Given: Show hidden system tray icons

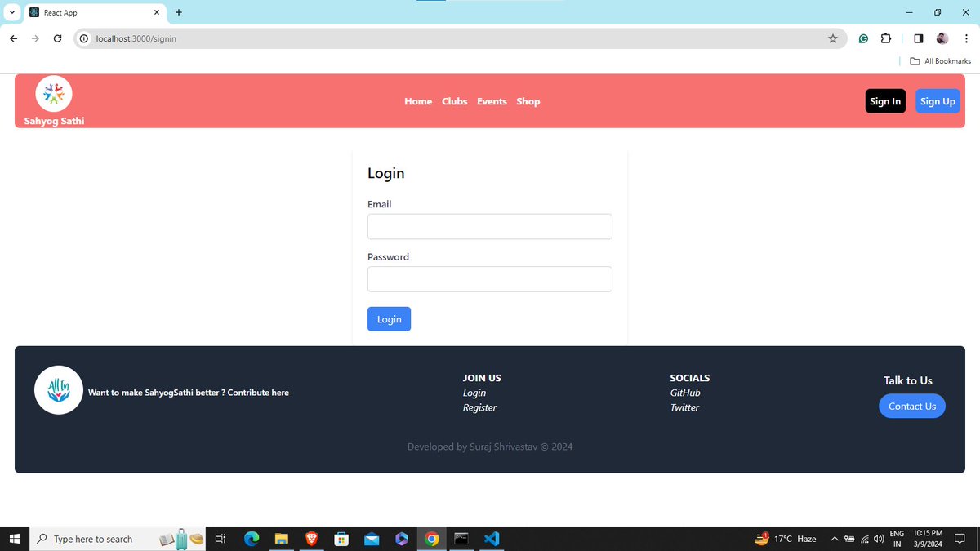Looking at the screenshot, I should click(834, 539).
